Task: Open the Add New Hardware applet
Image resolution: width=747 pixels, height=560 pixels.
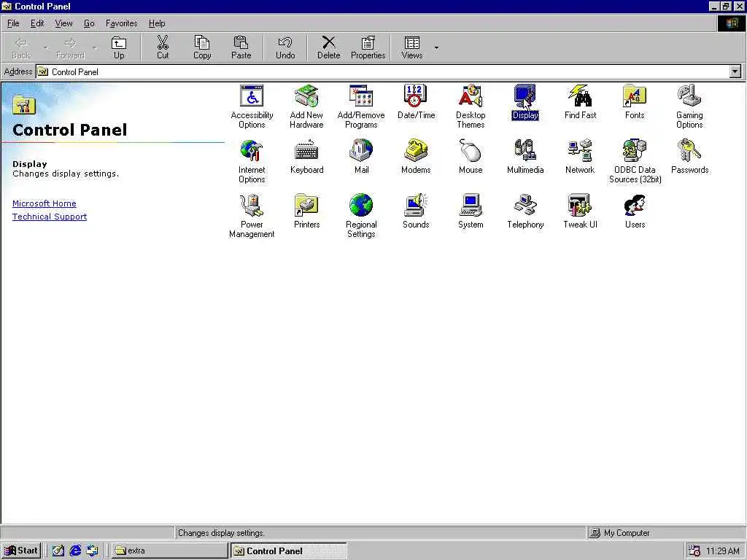Action: (306, 106)
